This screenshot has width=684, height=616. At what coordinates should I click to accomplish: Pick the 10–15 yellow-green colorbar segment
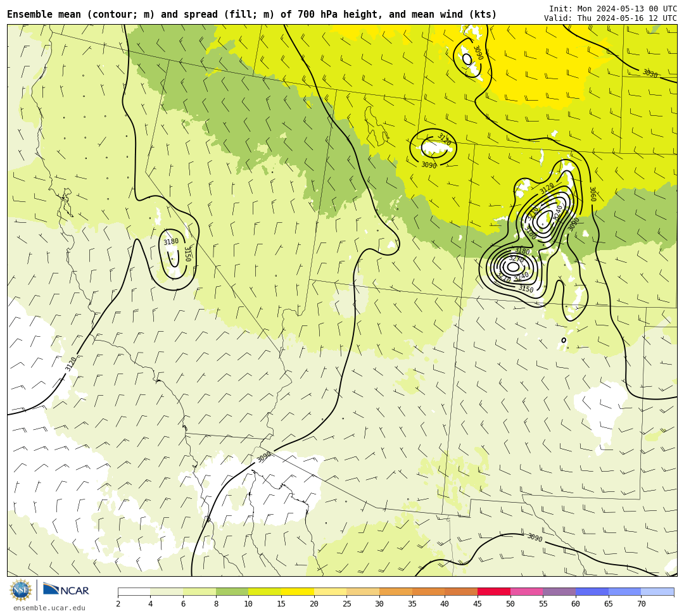coord(265,591)
